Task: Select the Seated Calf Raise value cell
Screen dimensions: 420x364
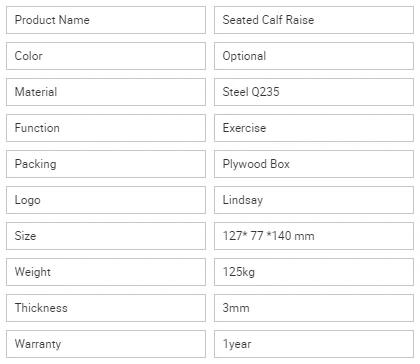Action: 314,20
